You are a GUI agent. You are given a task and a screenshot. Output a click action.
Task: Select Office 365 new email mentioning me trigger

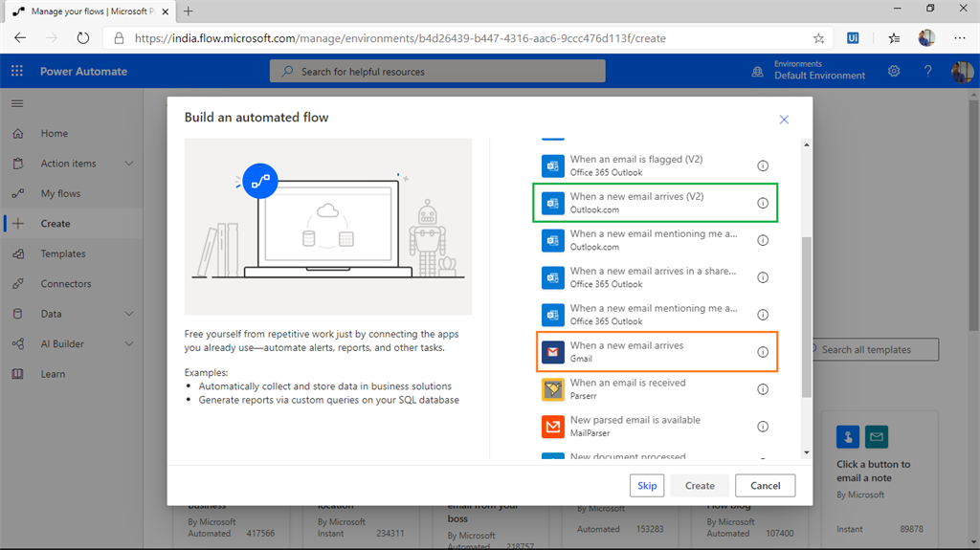pos(657,315)
